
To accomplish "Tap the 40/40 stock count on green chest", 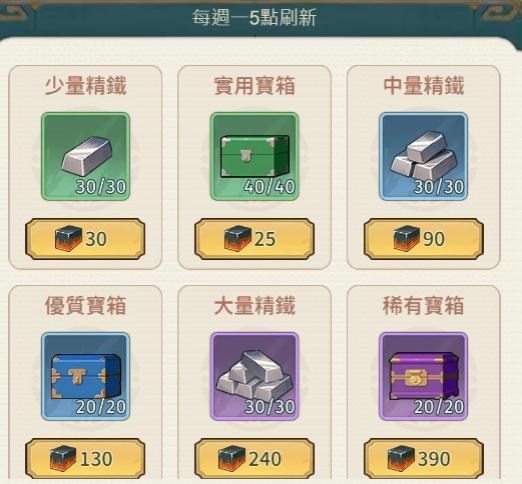I will (269, 187).
